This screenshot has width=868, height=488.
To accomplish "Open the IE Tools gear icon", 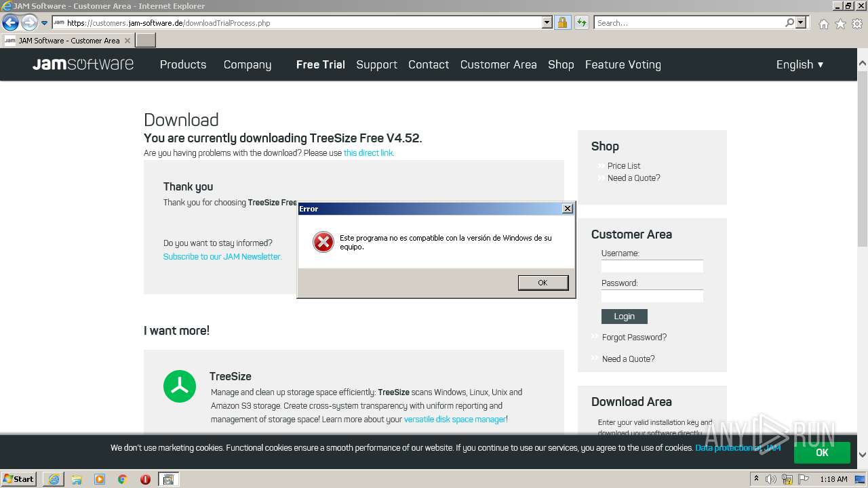I will (x=857, y=24).
